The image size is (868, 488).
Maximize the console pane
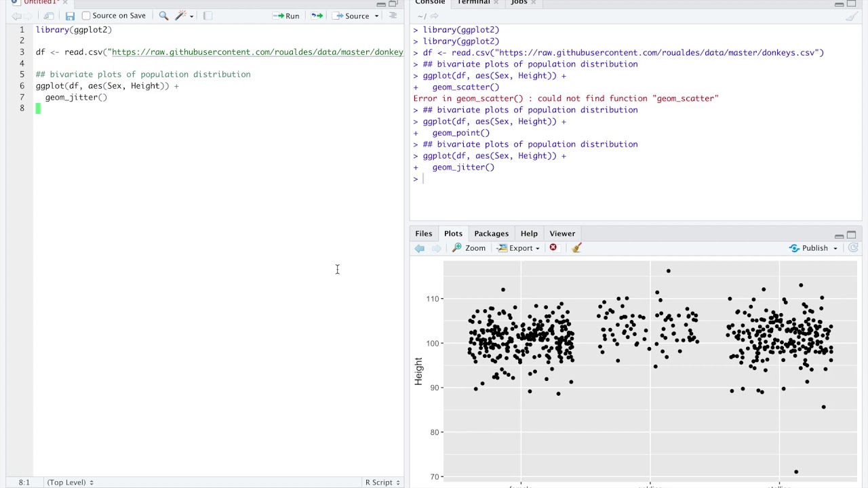pos(852,3)
